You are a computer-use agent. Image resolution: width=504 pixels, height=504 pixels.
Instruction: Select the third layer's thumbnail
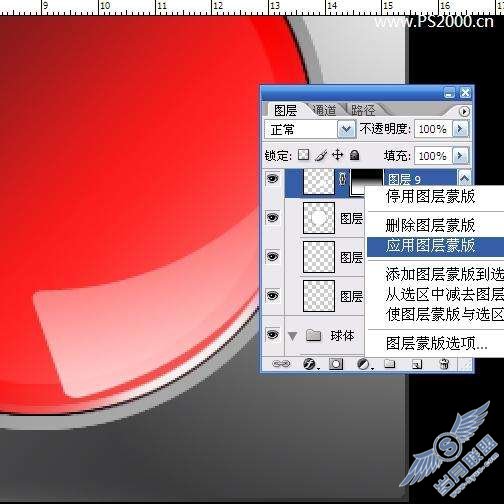(x=319, y=257)
